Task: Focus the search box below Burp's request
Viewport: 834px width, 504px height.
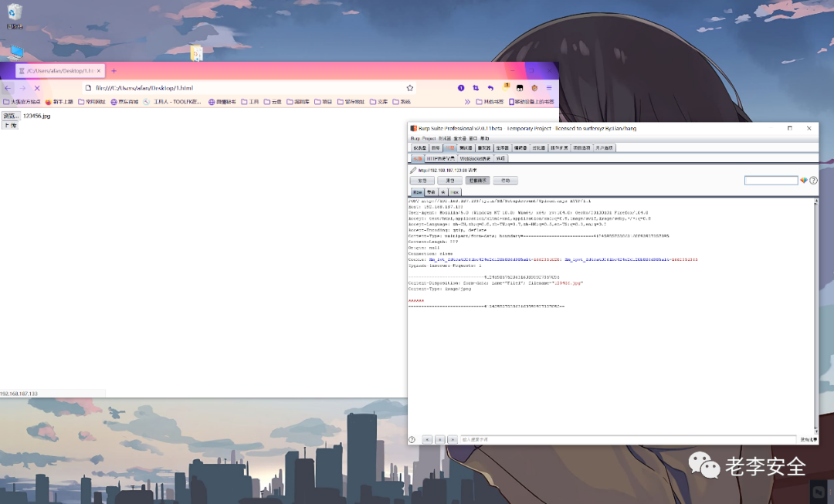Action: pyautogui.click(x=628, y=440)
